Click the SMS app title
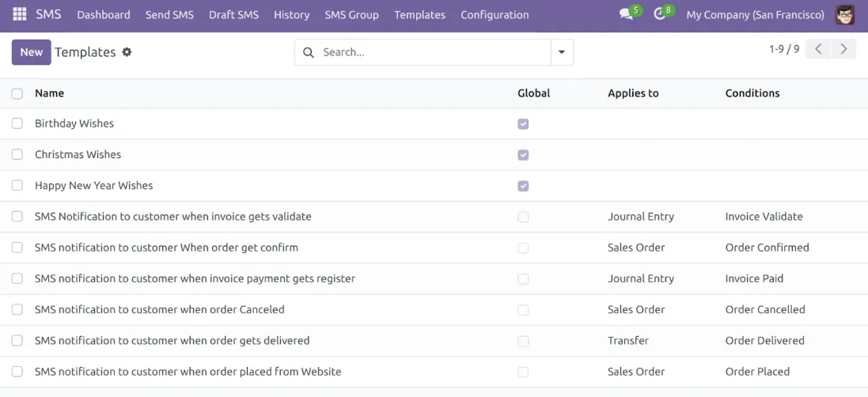Viewport: 868px width, 397px height. click(x=49, y=14)
